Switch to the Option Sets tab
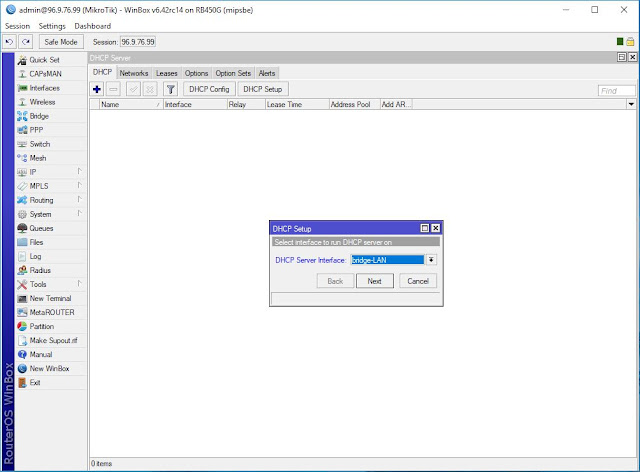640x472 pixels. pos(233,73)
